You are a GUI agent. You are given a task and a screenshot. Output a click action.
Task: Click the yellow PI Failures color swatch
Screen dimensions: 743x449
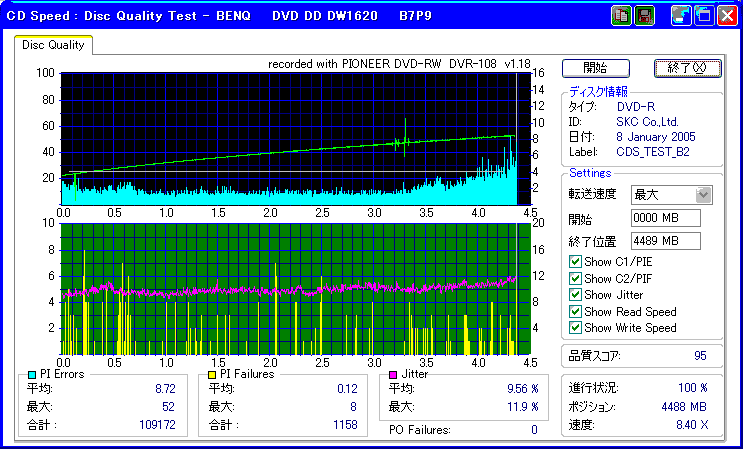(x=212, y=375)
